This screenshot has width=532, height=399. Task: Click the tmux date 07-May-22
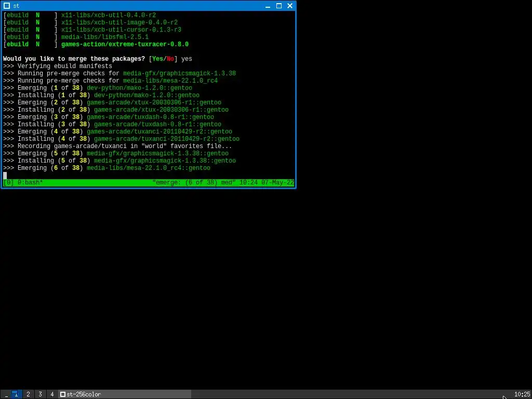tap(277, 182)
